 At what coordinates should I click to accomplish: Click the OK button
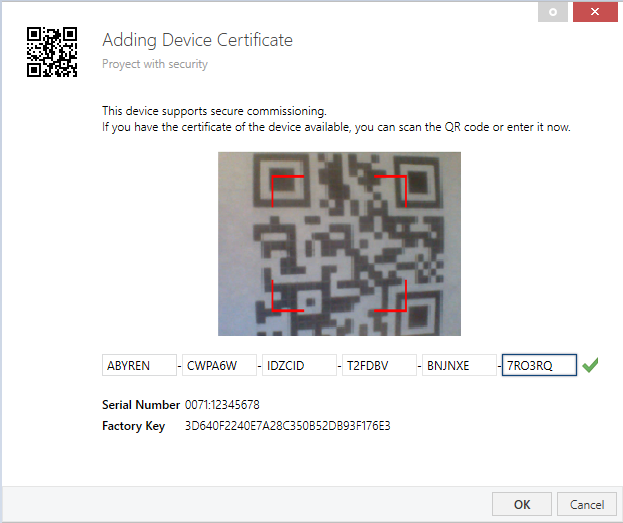(522, 504)
